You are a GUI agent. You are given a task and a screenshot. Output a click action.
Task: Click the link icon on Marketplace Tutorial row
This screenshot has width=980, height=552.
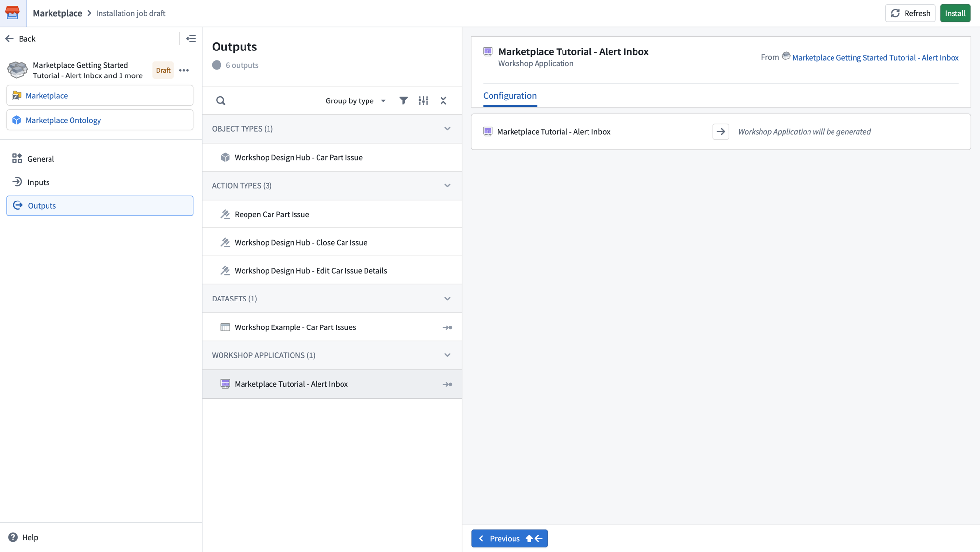(447, 384)
